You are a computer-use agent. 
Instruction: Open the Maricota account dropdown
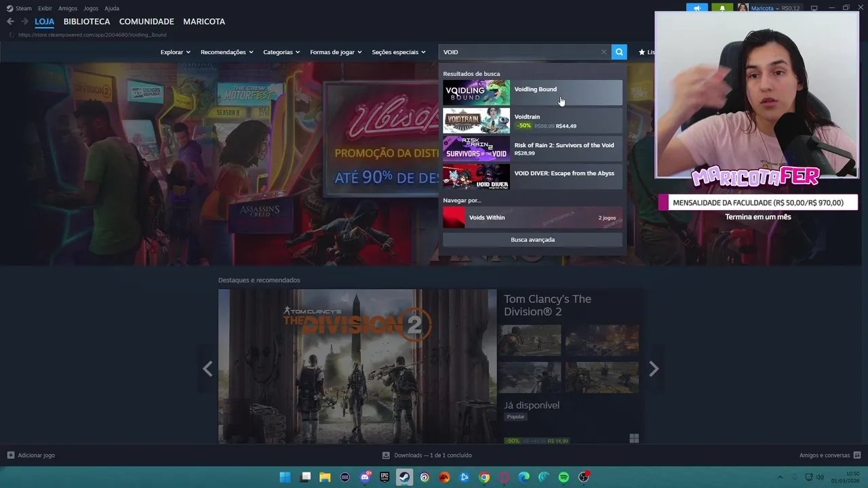[x=765, y=8]
